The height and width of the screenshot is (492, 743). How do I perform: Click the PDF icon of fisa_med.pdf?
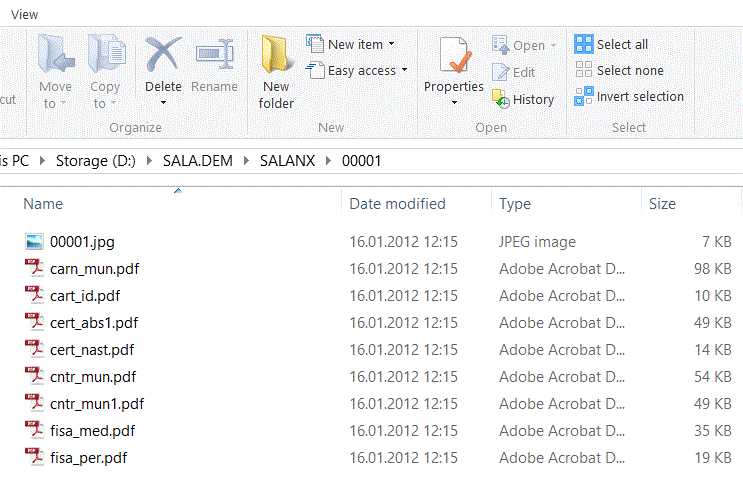pos(34,430)
